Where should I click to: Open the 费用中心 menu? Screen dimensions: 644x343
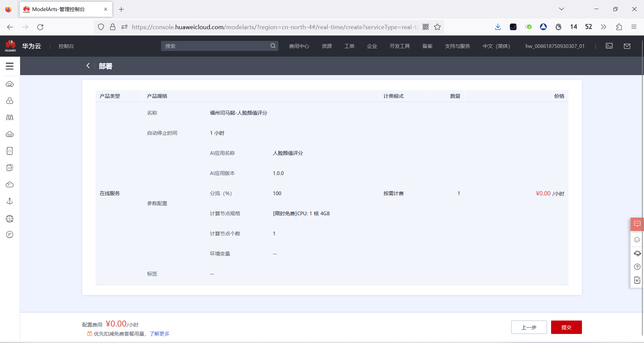click(299, 46)
